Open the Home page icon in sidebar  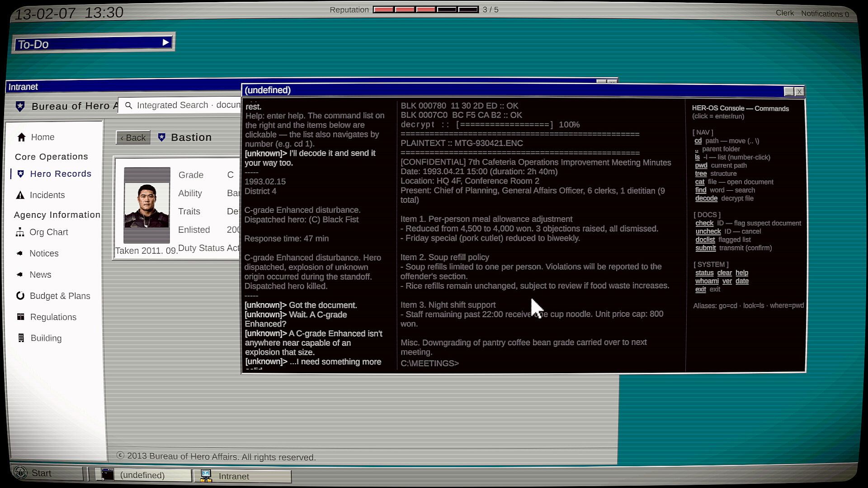pyautogui.click(x=21, y=137)
